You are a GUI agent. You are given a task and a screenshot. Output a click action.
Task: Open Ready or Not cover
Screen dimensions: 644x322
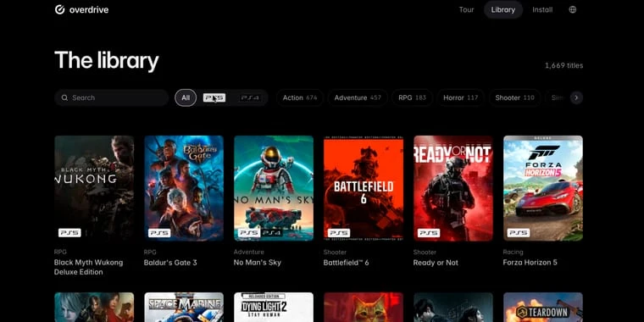(x=453, y=188)
